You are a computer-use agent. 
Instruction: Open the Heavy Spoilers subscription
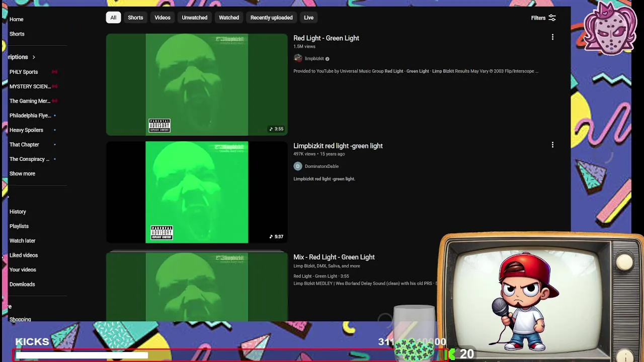pos(26,130)
